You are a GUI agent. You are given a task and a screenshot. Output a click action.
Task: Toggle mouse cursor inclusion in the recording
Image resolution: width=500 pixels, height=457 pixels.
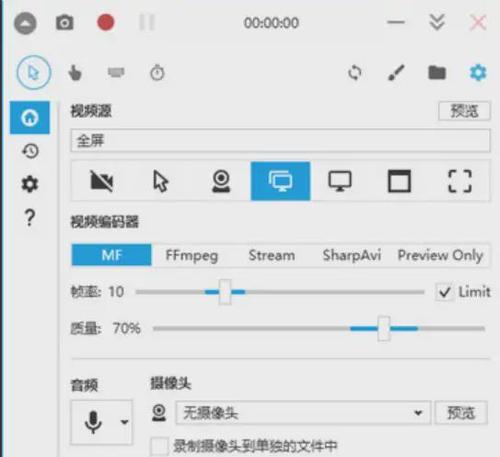click(34, 72)
